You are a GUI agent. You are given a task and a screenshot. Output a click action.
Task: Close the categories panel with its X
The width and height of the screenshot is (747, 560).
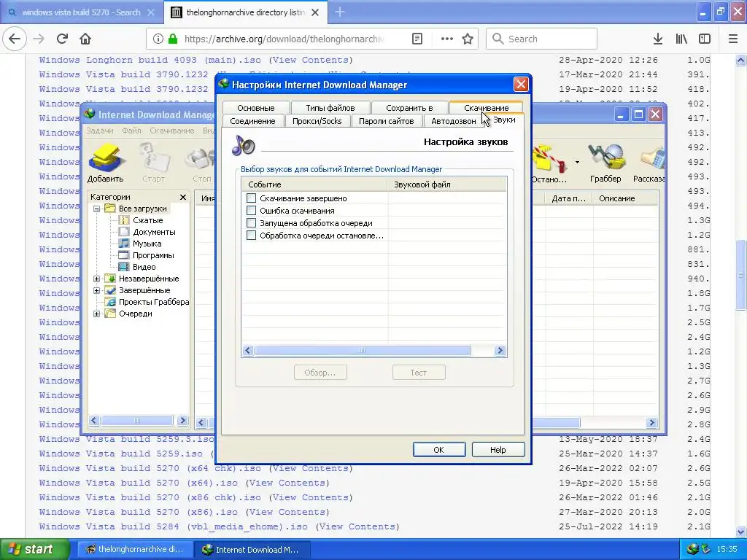183,197
